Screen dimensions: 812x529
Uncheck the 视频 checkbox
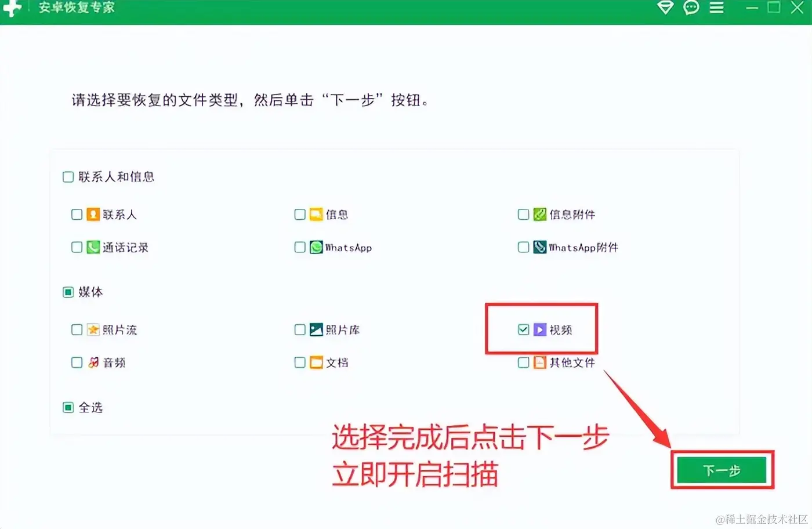click(523, 330)
